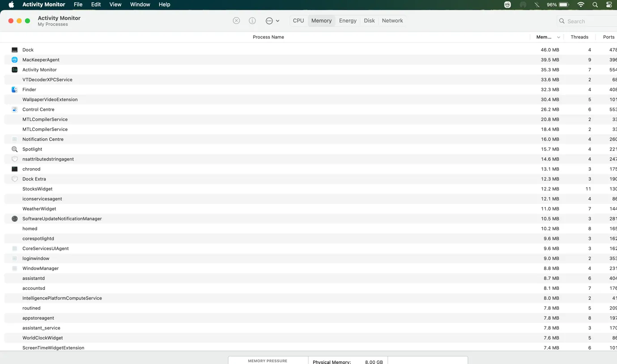Viewport: 617px width, 364px height.
Task: Select the VTDecoderXPCService row
Action: [311, 80]
